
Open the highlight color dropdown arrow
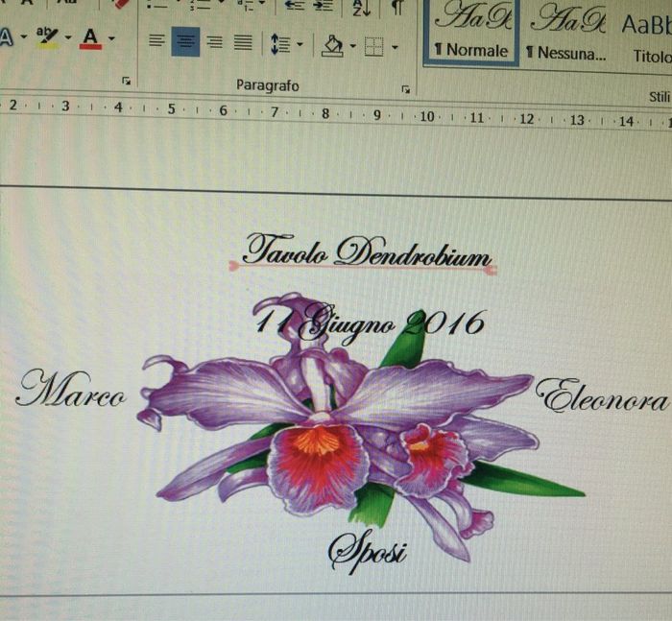point(67,39)
